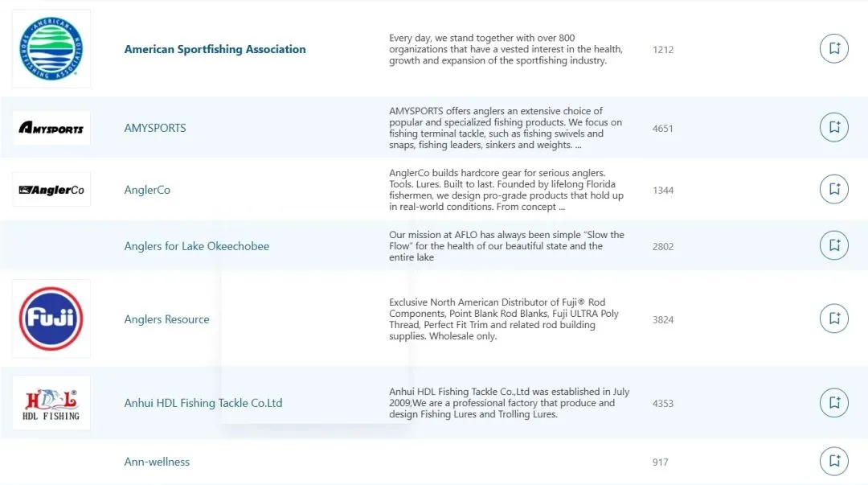Image resolution: width=868 pixels, height=485 pixels.
Task: Select booth number 4353
Action: pyautogui.click(x=662, y=404)
